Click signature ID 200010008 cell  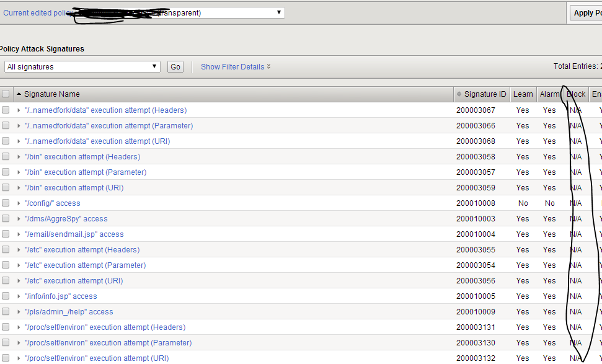tap(476, 203)
